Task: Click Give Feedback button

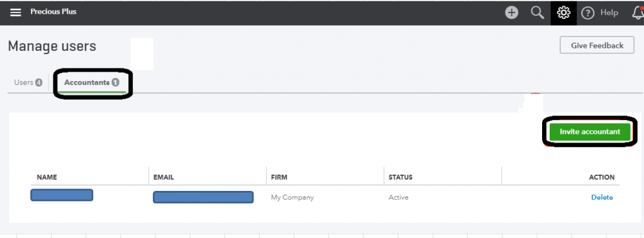Action: coord(597,45)
